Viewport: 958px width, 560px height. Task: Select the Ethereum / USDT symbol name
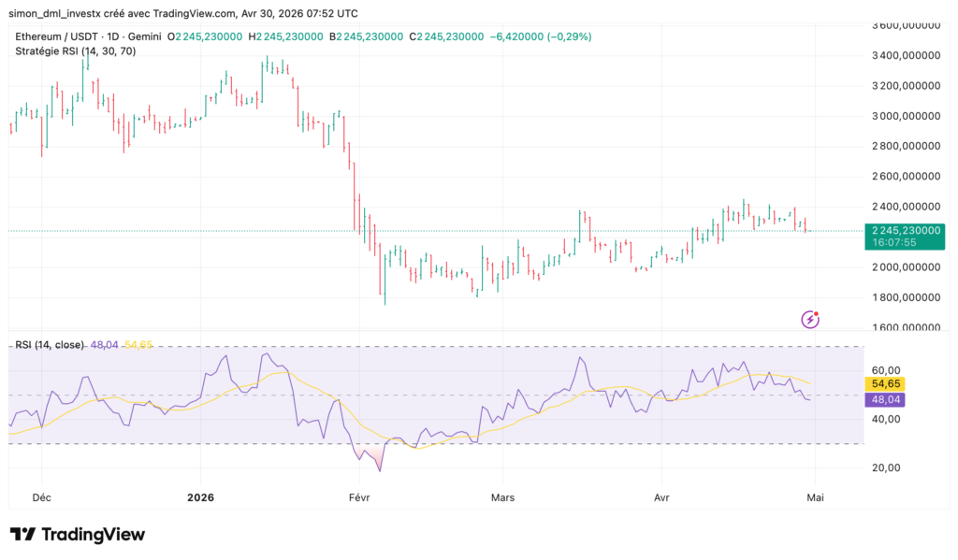pos(56,36)
